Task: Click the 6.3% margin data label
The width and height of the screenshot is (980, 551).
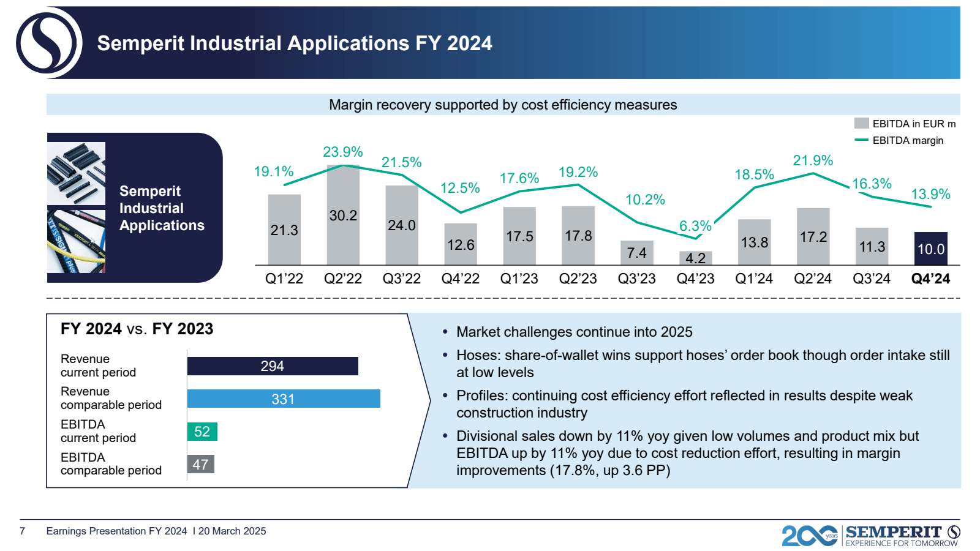Action: click(695, 226)
